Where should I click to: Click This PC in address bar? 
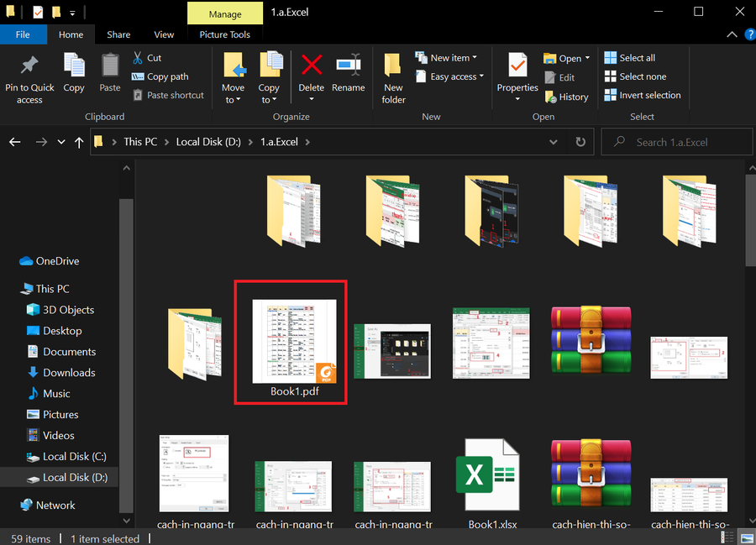(140, 142)
